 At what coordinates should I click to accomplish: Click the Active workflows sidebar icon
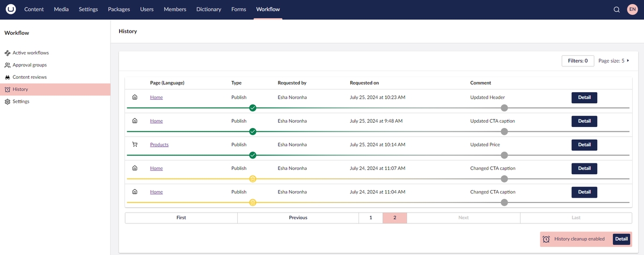(x=8, y=53)
